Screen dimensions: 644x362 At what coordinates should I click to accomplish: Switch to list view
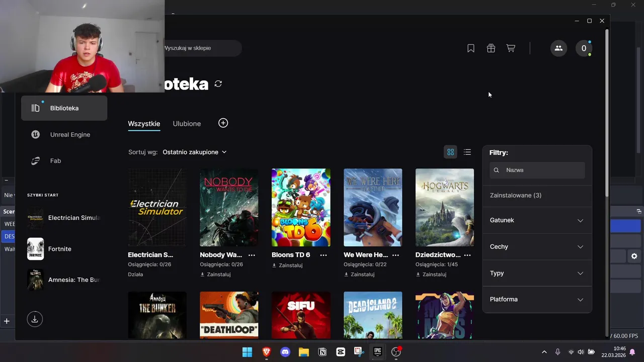467,152
